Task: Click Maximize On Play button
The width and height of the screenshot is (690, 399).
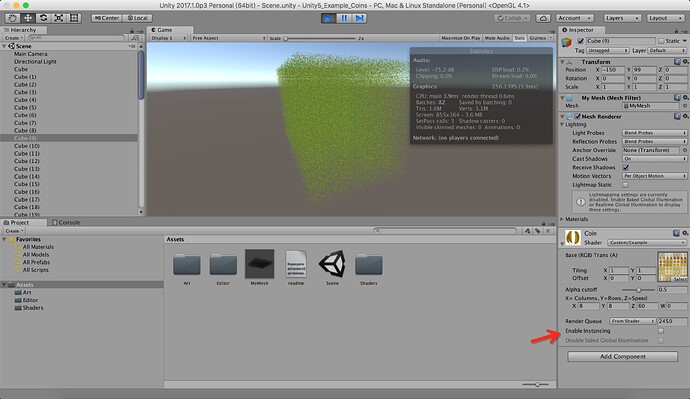Action: pyautogui.click(x=460, y=38)
